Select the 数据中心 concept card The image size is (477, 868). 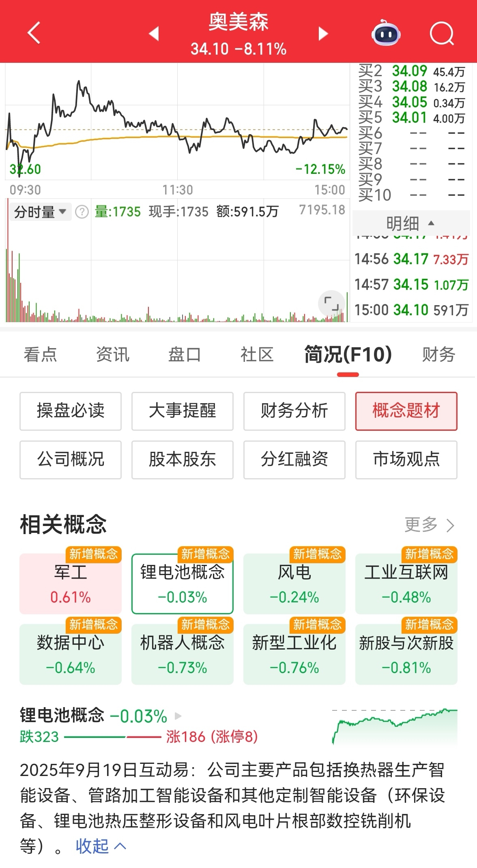point(71,654)
